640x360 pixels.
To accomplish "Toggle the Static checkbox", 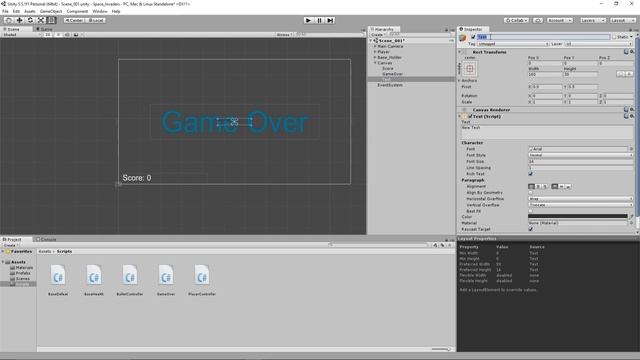I will pos(614,37).
